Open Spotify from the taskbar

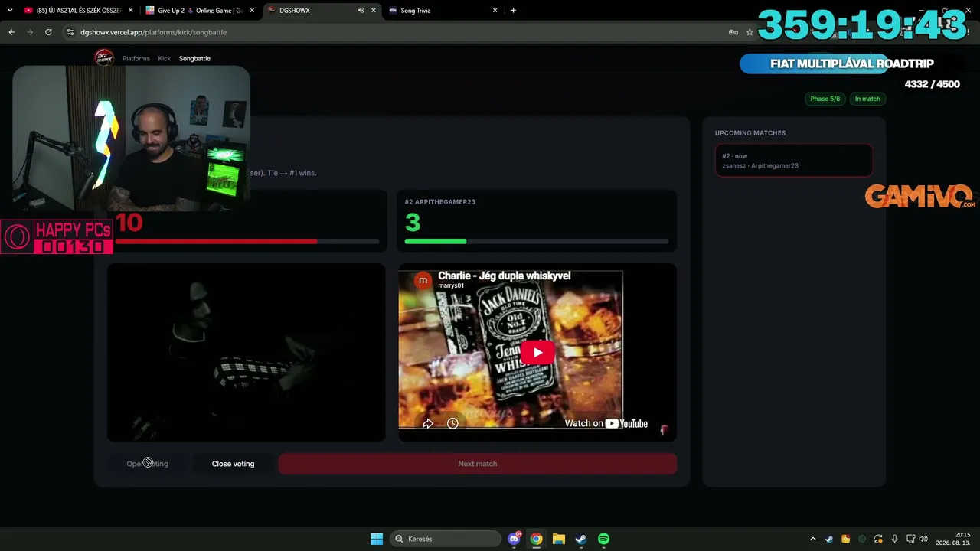coord(603,539)
